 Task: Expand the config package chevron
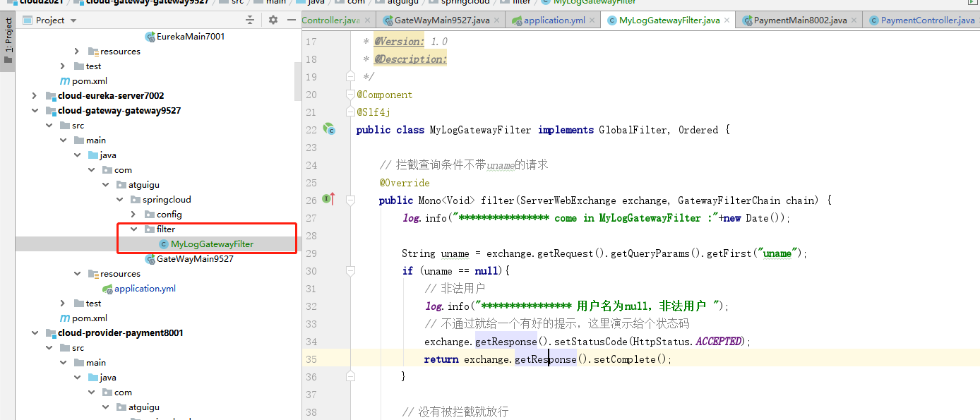click(x=133, y=215)
